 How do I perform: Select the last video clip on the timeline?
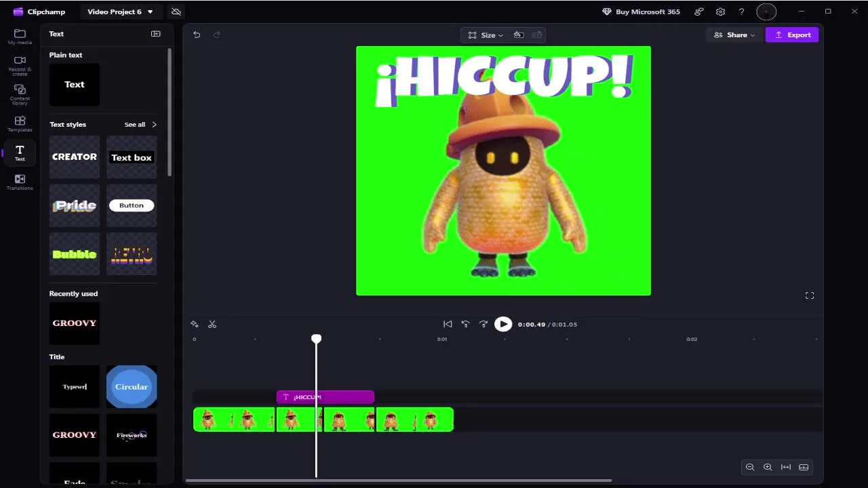point(414,420)
